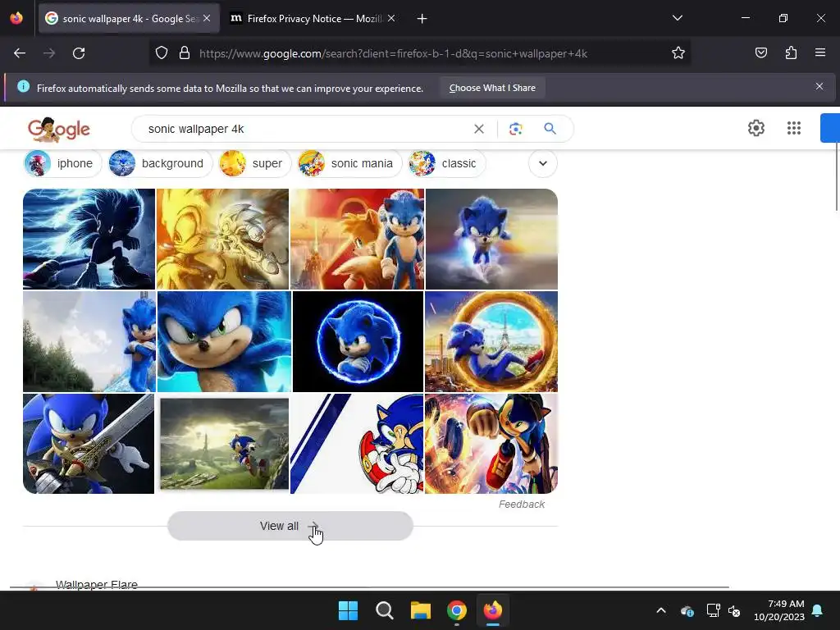This screenshot has height=630, width=840.
Task: Open Sonic holding sword thumbnail
Action: [x=89, y=444]
